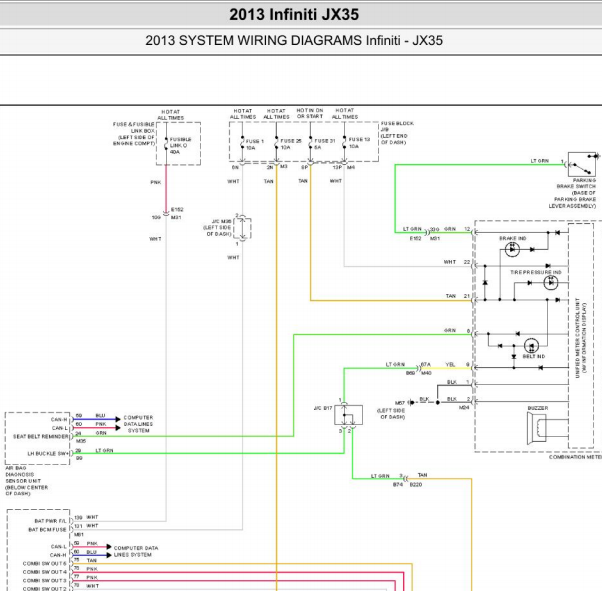Select the J/C B17 joint connector box
Image resolution: width=602 pixels, height=591 pixels.
(349, 415)
